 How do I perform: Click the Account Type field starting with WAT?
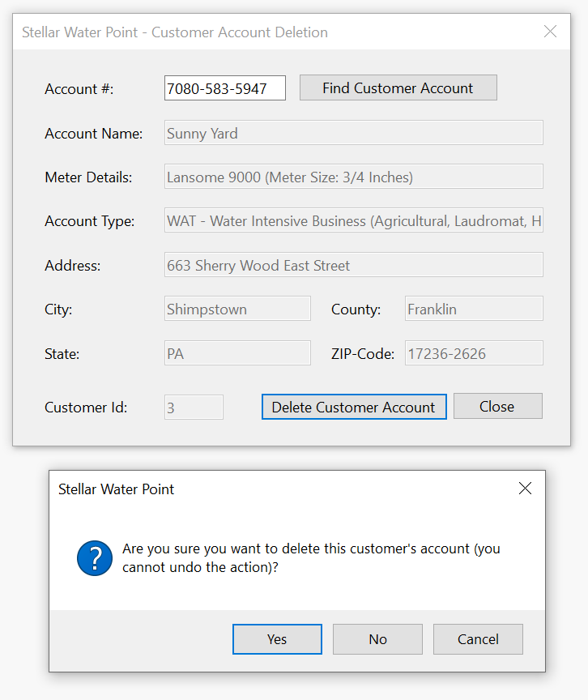point(353,220)
